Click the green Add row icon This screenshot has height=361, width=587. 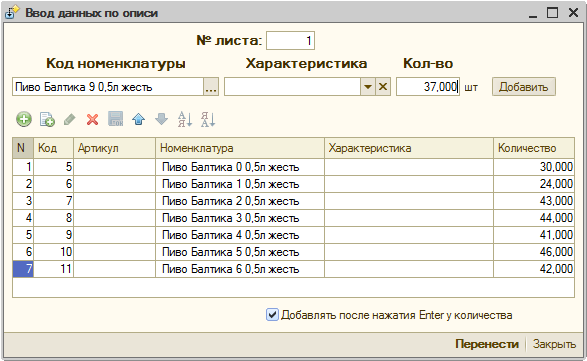pos(24,119)
